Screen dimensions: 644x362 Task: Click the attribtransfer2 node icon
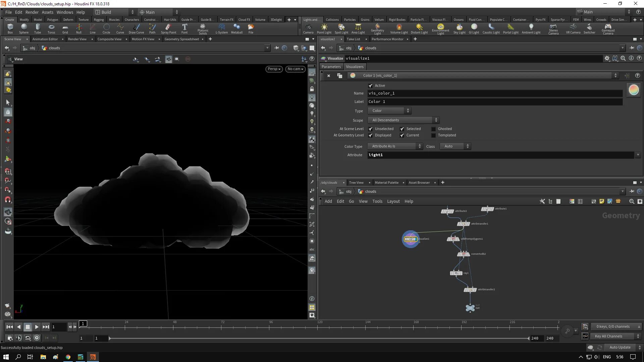click(470, 290)
